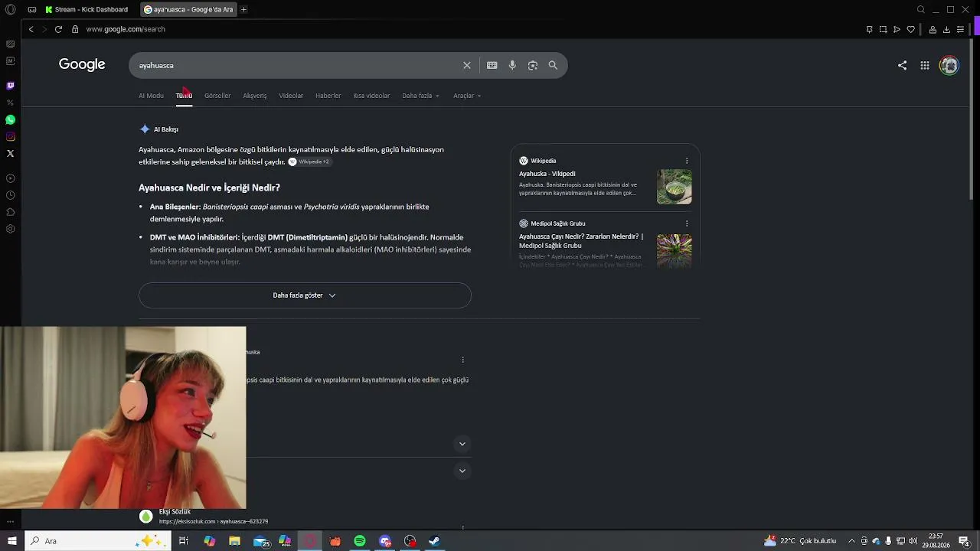The height and width of the screenshot is (551, 980).
Task: Focus the address bar URL
Action: [126, 29]
